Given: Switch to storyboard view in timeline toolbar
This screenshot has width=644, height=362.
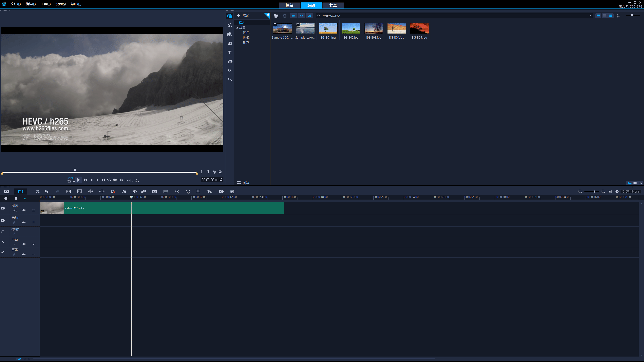Looking at the screenshot, I should [6, 191].
